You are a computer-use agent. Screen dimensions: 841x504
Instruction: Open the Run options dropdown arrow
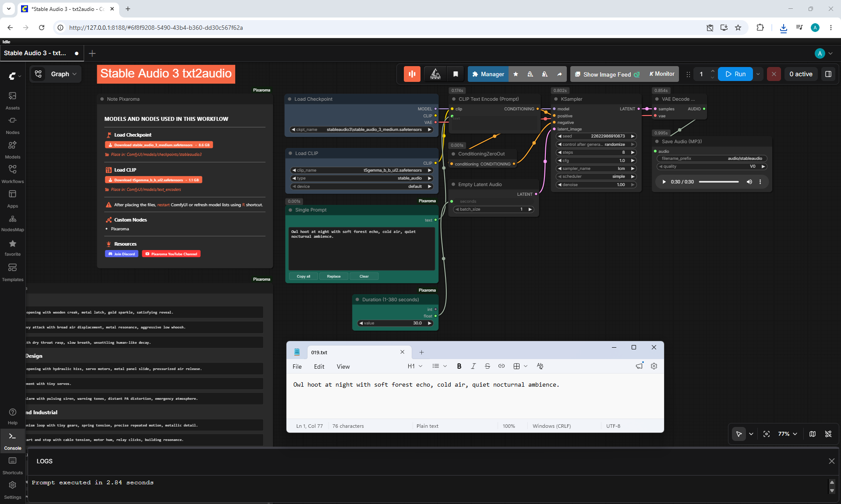pyautogui.click(x=758, y=74)
